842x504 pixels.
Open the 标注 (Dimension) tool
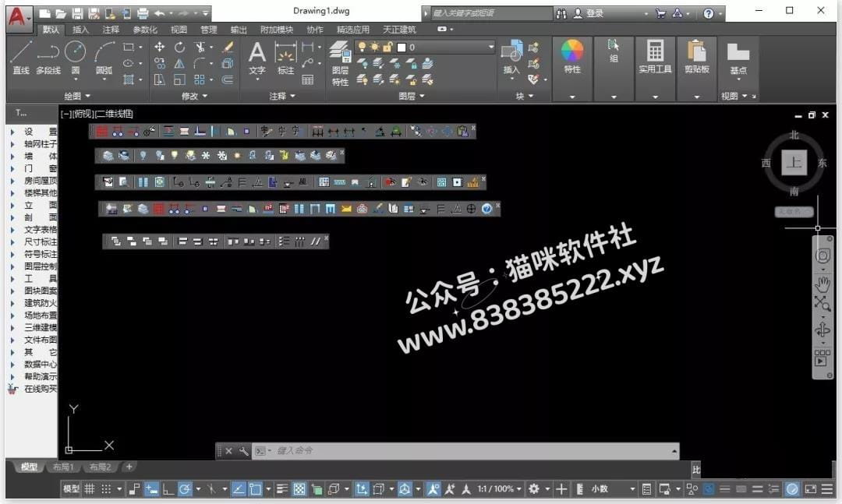click(x=285, y=58)
